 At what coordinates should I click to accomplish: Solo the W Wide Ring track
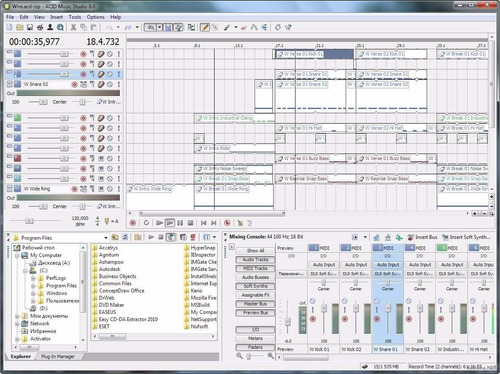click(119, 189)
